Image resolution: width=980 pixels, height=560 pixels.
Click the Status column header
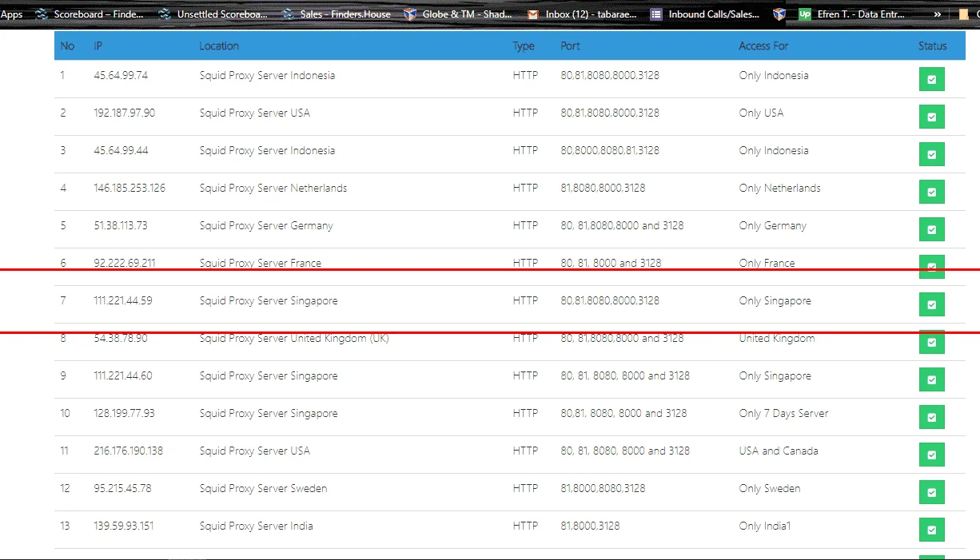click(x=932, y=46)
